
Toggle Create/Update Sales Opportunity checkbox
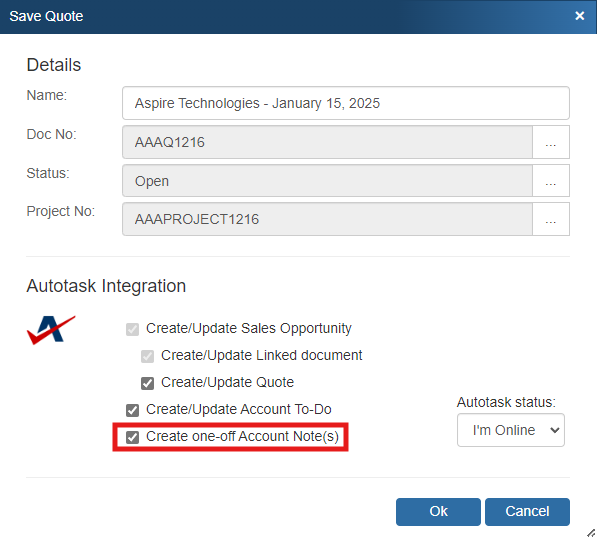click(x=132, y=329)
